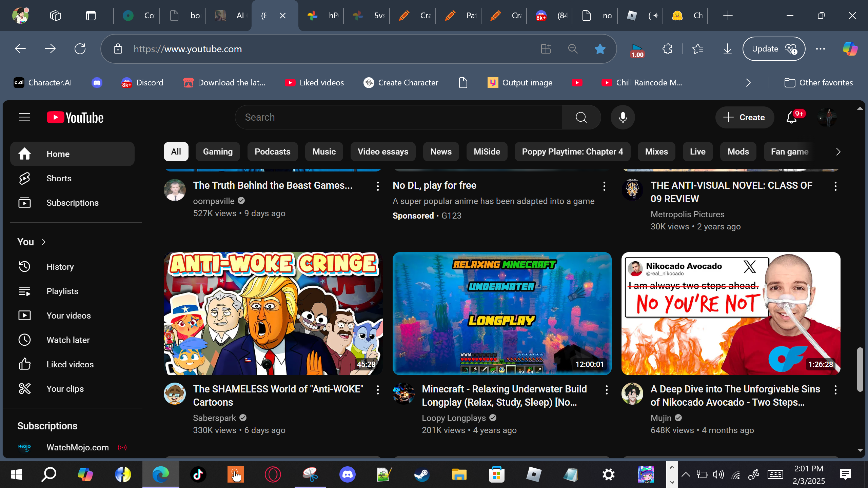Open the browser extensions puzzle icon
This screenshot has width=868, height=488.
pyautogui.click(x=667, y=49)
